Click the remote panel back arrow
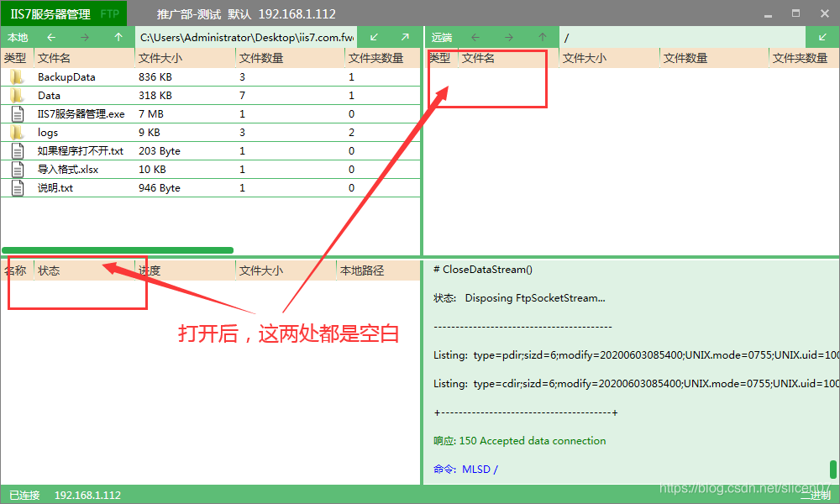This screenshot has height=504, width=840. point(475,38)
